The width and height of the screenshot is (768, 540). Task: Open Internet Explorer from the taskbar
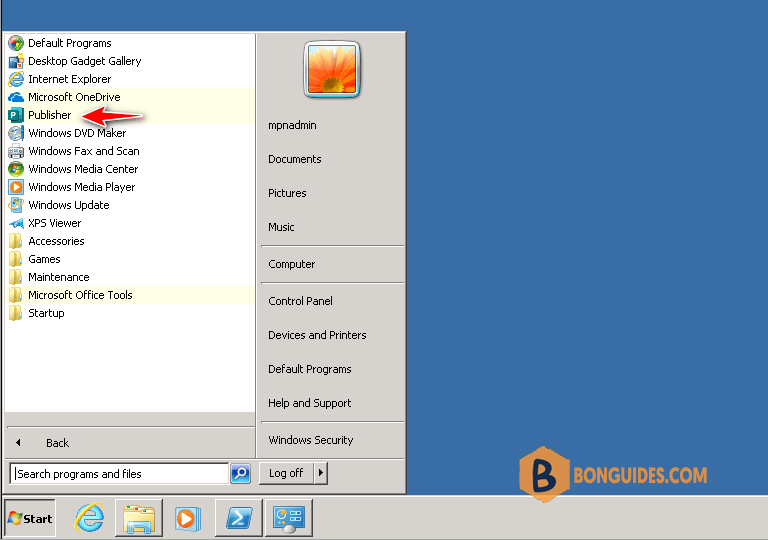pyautogui.click(x=89, y=517)
